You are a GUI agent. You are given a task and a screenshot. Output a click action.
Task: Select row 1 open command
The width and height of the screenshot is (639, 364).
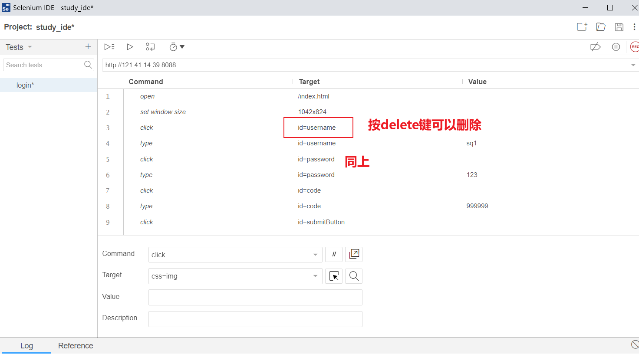pyautogui.click(x=368, y=96)
